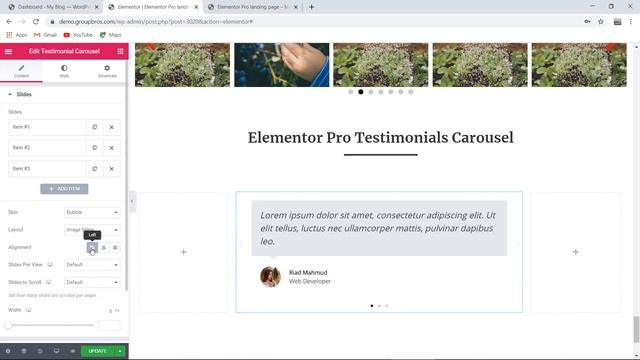Click the Width value input field
Screen dimensions: 640x360
pos(109,325)
